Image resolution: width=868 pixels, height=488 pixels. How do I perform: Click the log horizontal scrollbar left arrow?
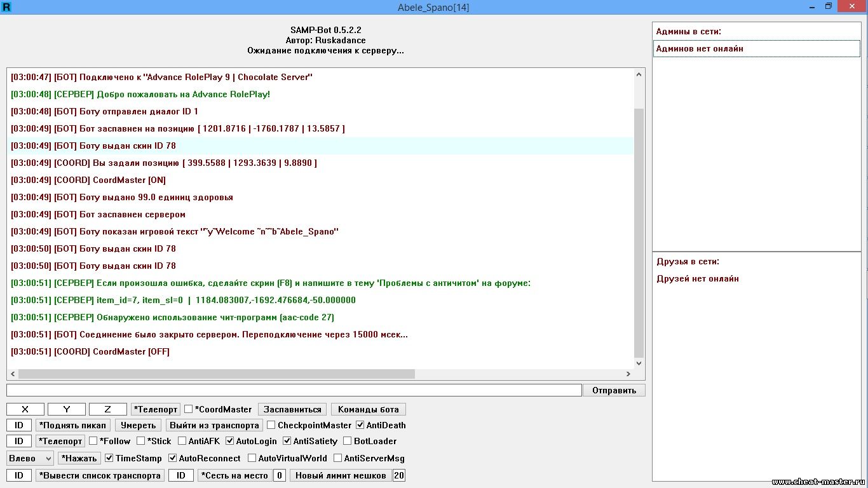click(13, 374)
